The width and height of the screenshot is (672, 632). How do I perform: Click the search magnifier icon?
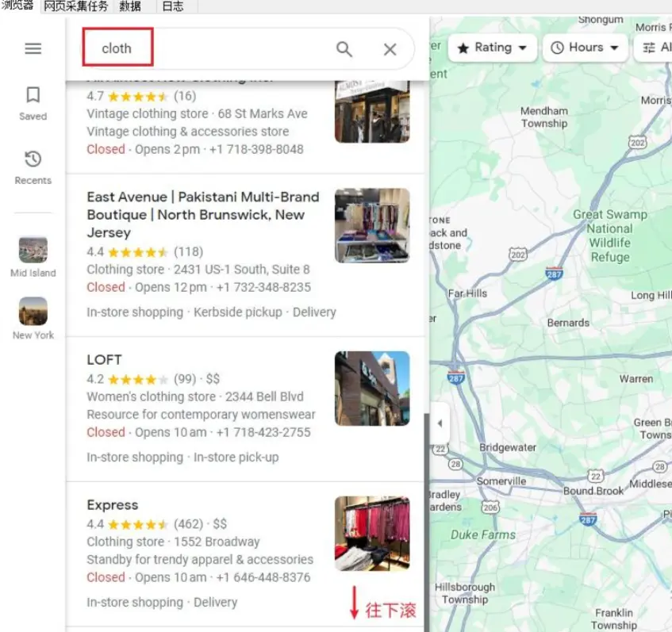[x=344, y=49]
